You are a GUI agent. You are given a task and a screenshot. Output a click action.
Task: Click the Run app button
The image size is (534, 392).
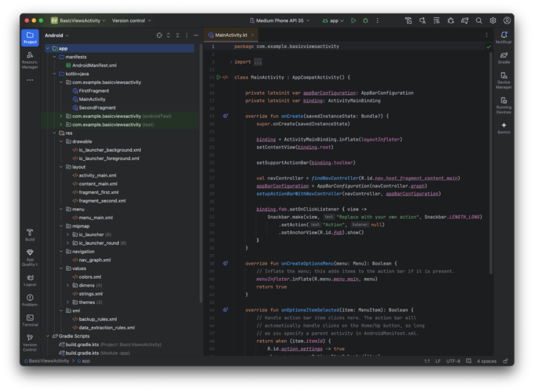[353, 21]
